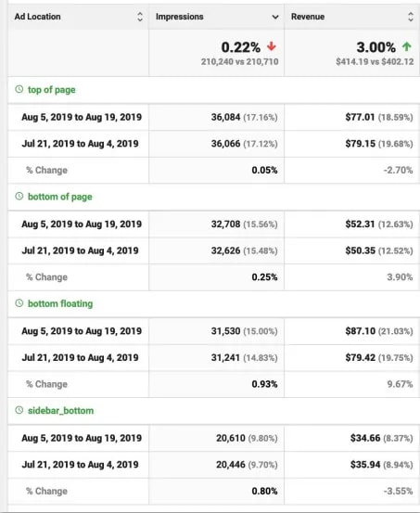Image resolution: width=420 pixels, height=513 pixels.
Task: Click the clock icon beside bottom floating
Action: [19, 303]
